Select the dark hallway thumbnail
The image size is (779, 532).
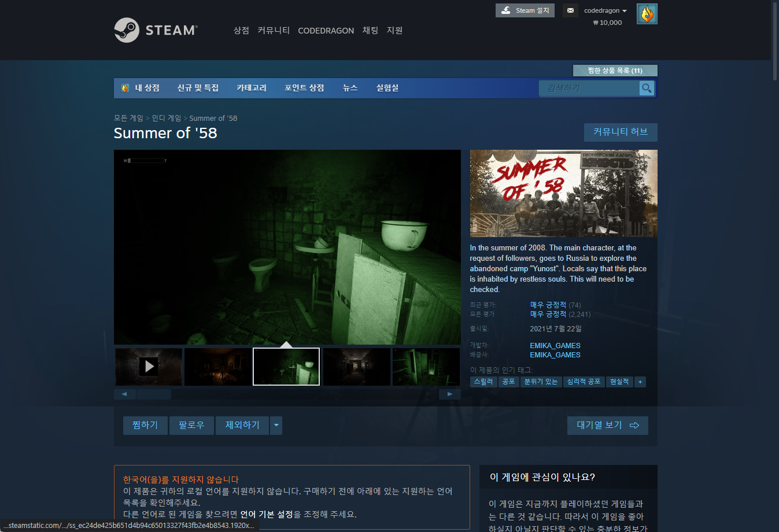tap(357, 367)
